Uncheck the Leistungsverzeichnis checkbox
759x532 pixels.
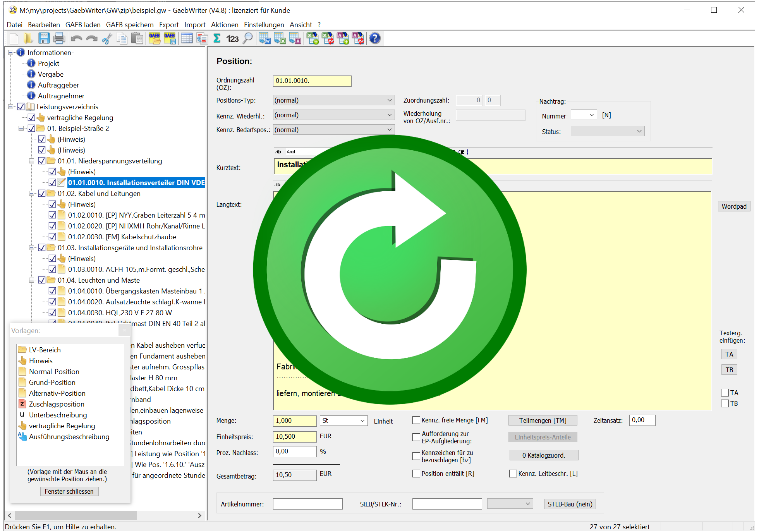[21, 106]
